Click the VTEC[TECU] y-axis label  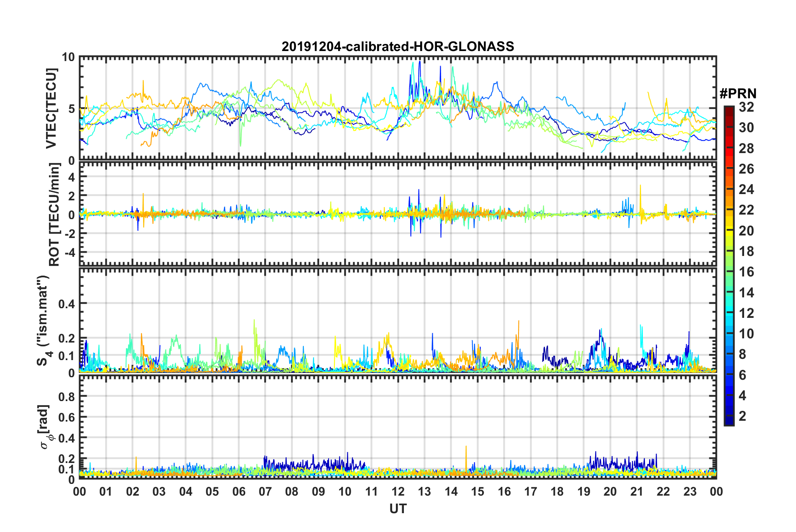51,109
